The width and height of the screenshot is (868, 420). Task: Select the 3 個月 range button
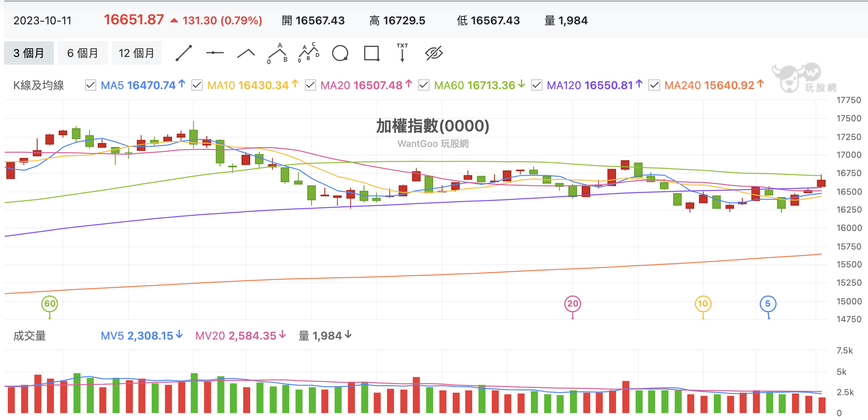coord(29,53)
